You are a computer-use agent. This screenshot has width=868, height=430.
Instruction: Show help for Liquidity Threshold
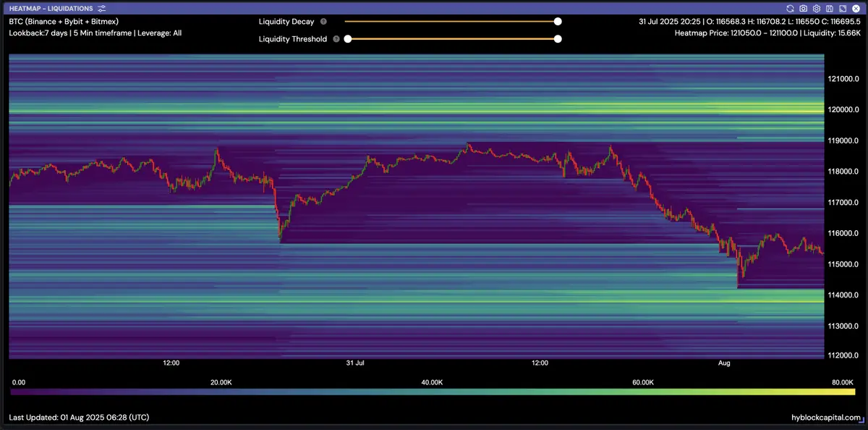tap(336, 39)
